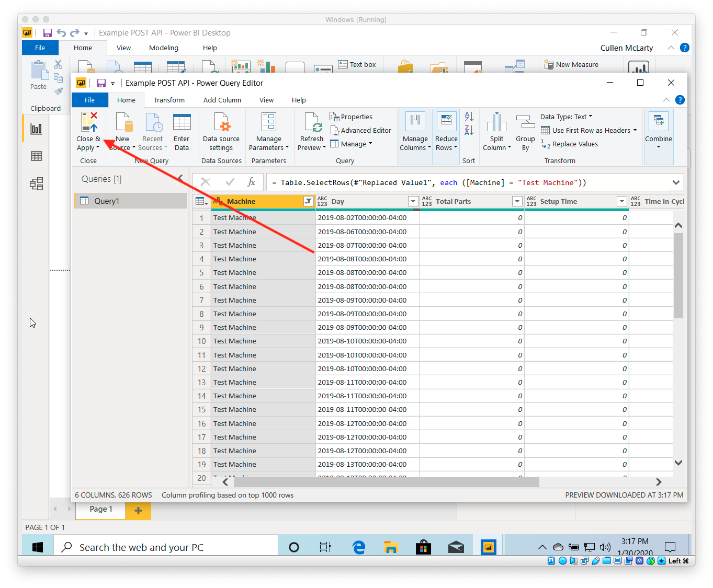Select the 2019-08-06 Day cell
This screenshot has width=713, height=588.
coord(368,232)
